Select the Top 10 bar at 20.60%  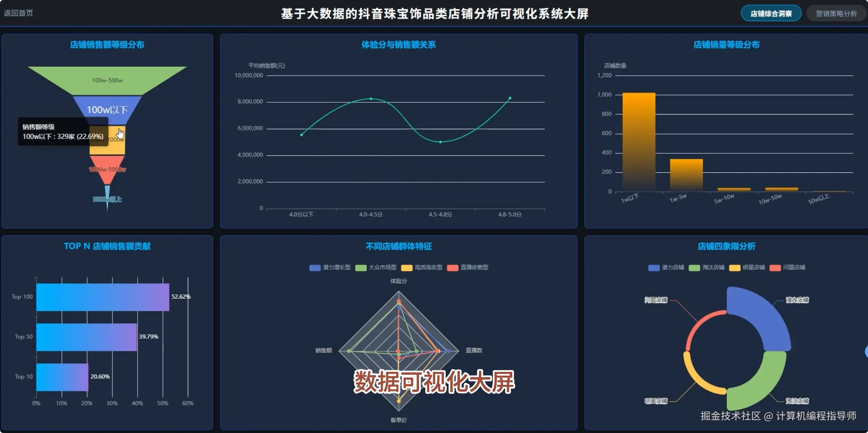tap(62, 377)
